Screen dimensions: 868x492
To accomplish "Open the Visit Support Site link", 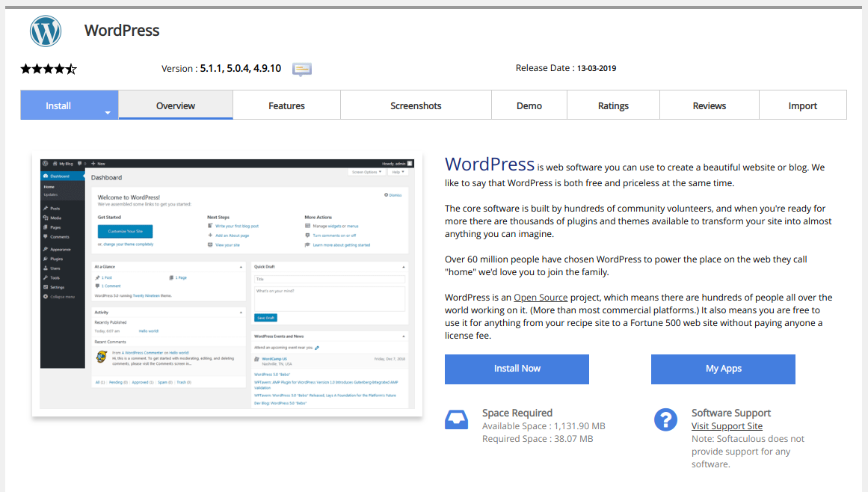I will pyautogui.click(x=727, y=426).
